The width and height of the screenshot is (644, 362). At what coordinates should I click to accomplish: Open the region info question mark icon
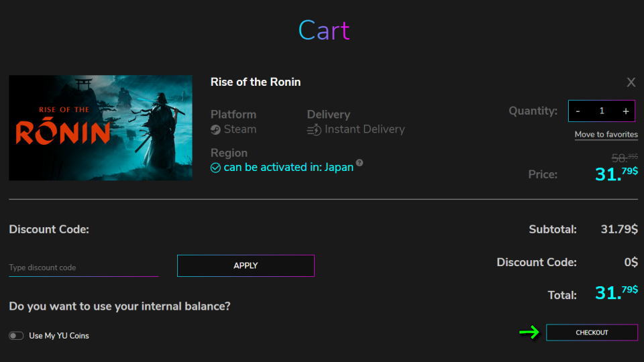tap(360, 162)
